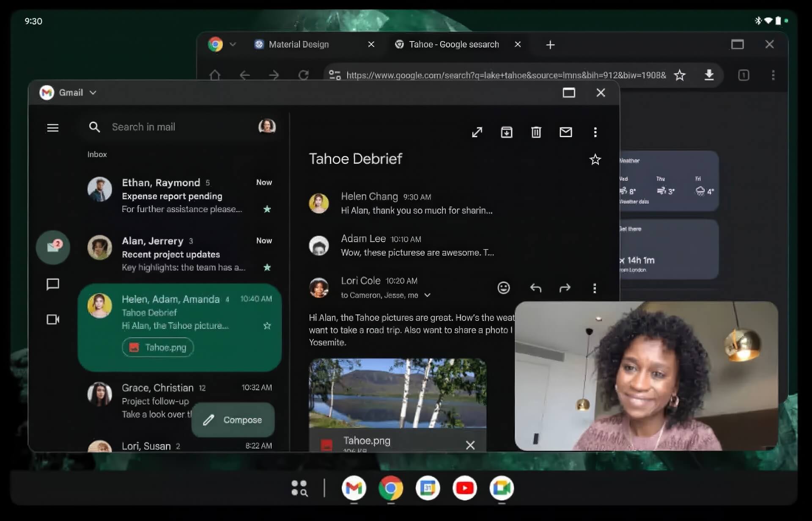The height and width of the screenshot is (521, 812).
Task: Reply to Lori Cole's message
Action: point(535,288)
